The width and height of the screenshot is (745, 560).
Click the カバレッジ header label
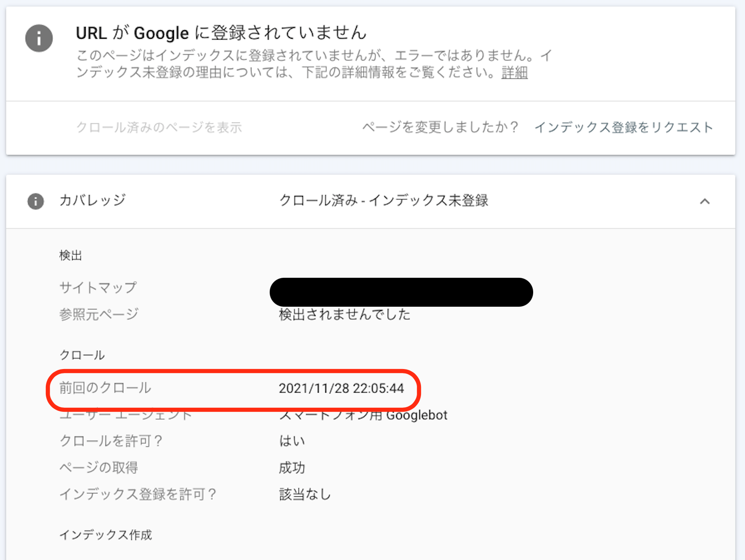click(93, 200)
